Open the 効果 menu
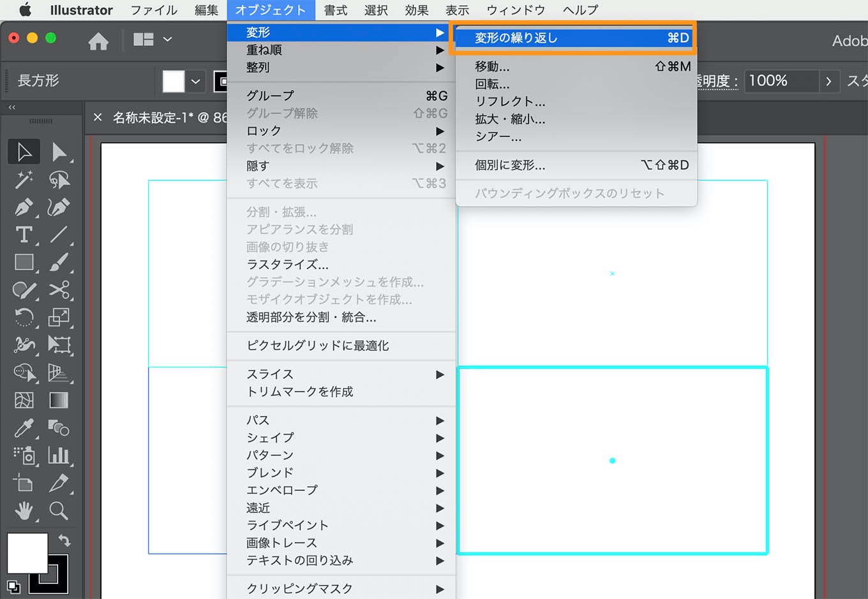868x599 pixels. coord(416,10)
